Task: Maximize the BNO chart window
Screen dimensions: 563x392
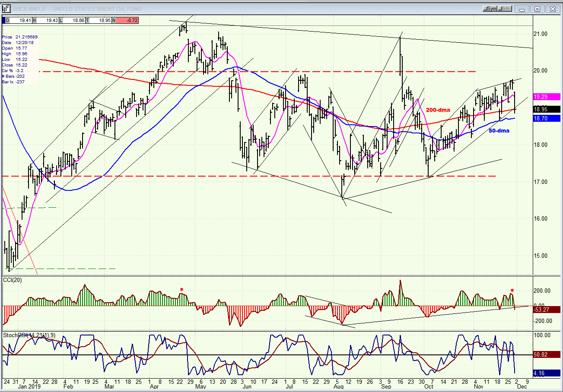Action: point(537,9)
